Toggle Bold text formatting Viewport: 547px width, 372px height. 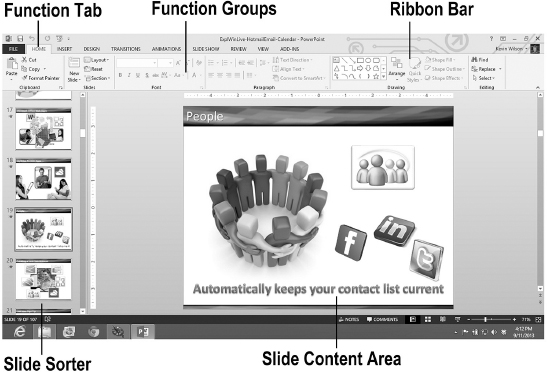[120, 75]
